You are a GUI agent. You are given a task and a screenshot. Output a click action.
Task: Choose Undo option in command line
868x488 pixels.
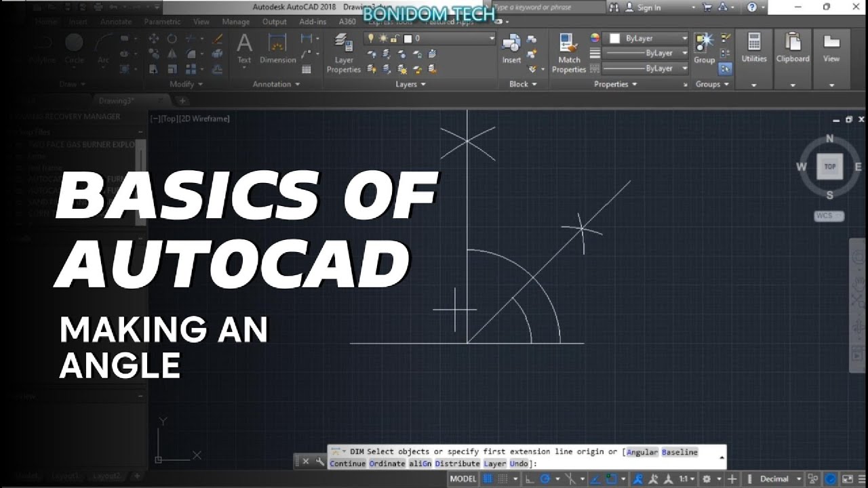click(x=519, y=464)
